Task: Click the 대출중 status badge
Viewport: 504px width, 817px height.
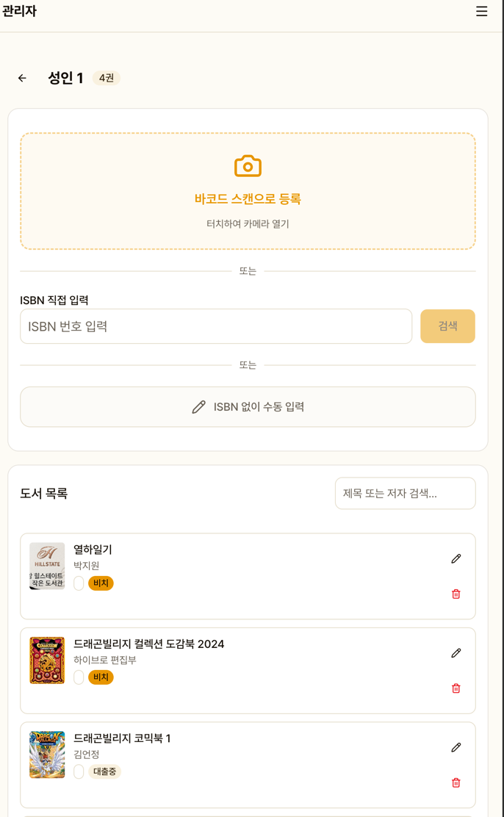Action: click(x=105, y=771)
